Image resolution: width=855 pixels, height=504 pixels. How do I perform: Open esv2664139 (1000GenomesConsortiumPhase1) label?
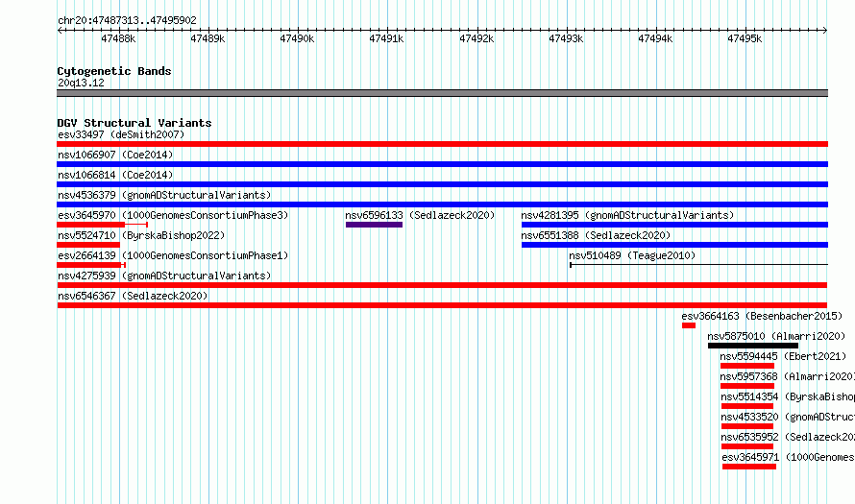click(173, 255)
